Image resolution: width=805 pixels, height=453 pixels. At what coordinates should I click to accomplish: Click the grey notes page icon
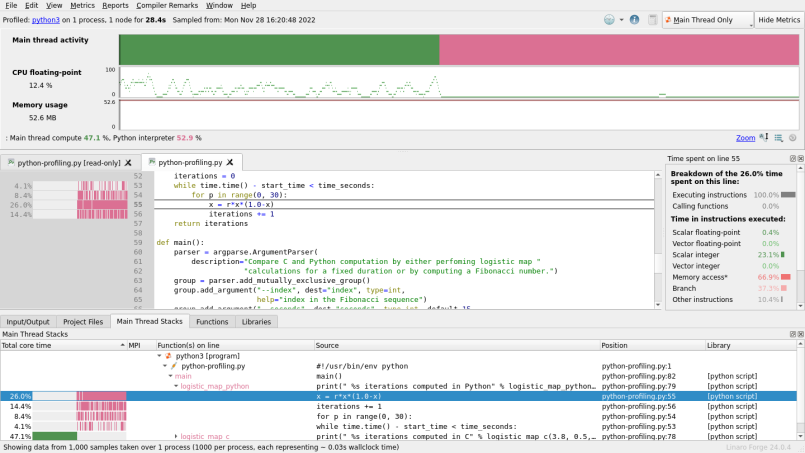[x=653, y=20]
